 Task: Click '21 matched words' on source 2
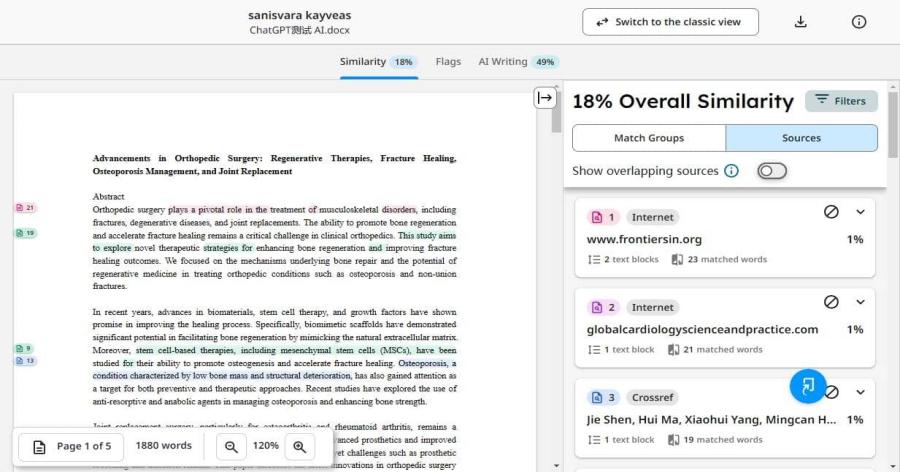click(723, 350)
